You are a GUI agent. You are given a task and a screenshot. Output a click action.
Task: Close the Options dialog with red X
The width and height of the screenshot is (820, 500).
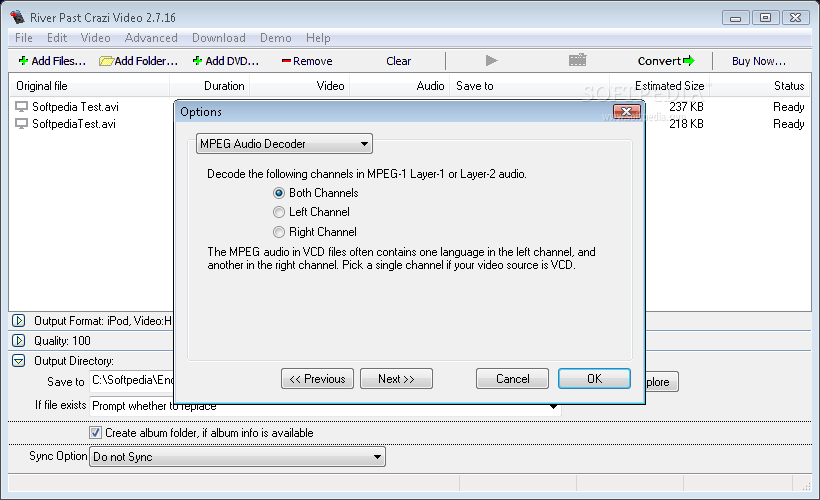(627, 111)
